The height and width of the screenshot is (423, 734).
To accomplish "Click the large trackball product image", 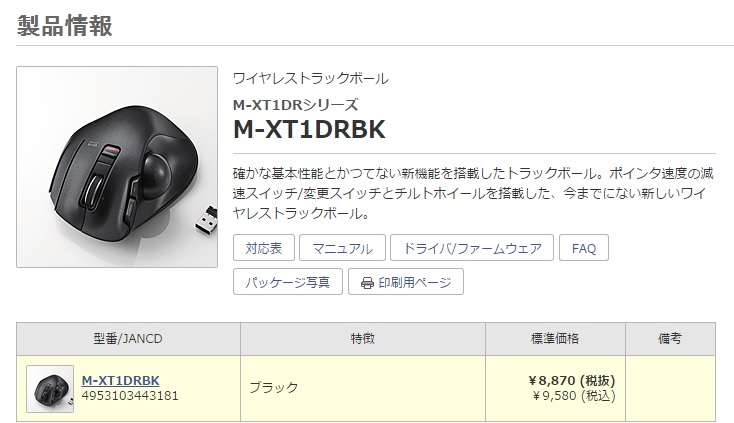I will tap(117, 167).
